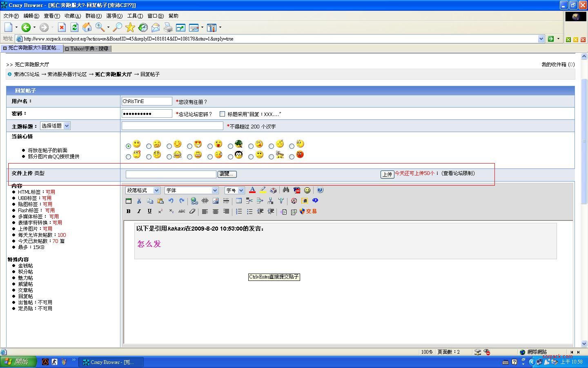Click the underline formatting icon

pos(149,211)
